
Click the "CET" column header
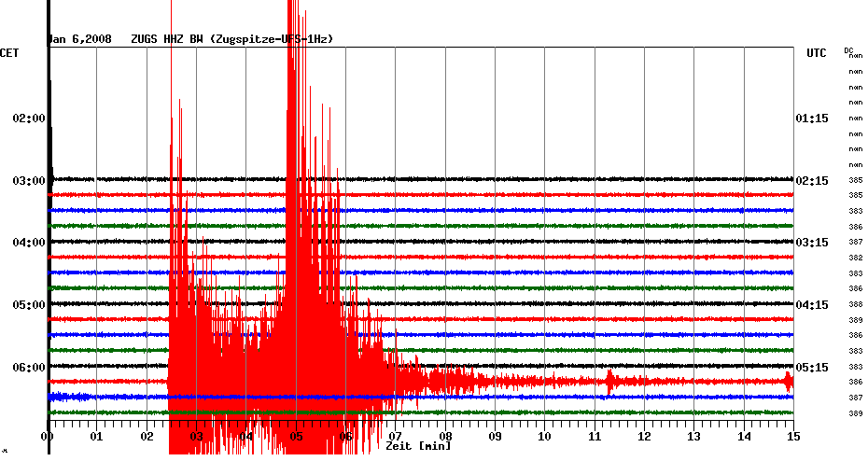(x=9, y=53)
